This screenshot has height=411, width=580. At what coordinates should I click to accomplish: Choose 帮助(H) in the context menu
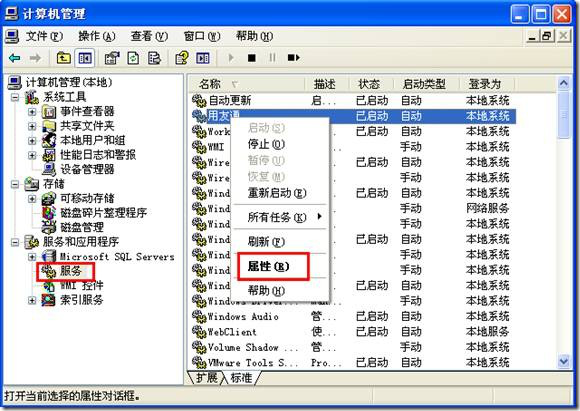pyautogui.click(x=280, y=290)
